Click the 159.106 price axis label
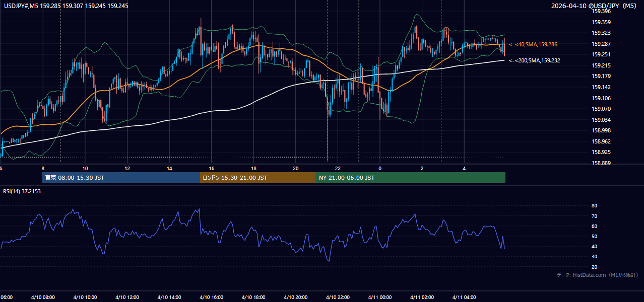Viewport: 644px width, 302px height. (601, 98)
